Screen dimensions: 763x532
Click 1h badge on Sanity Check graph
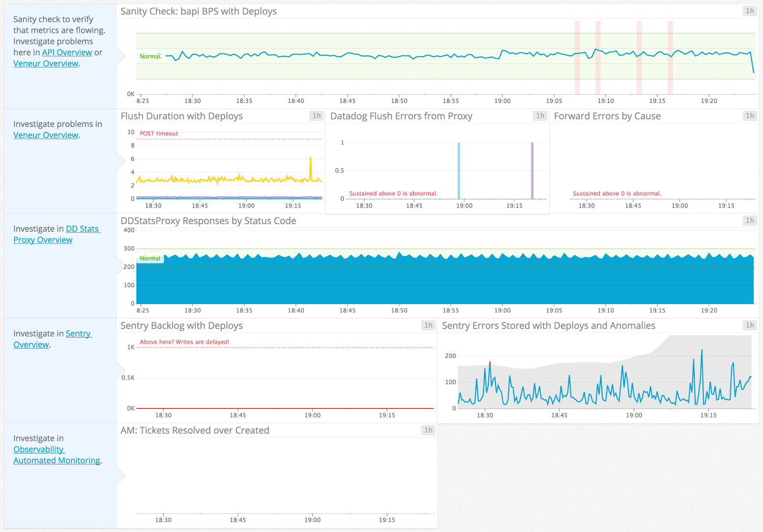[750, 11]
